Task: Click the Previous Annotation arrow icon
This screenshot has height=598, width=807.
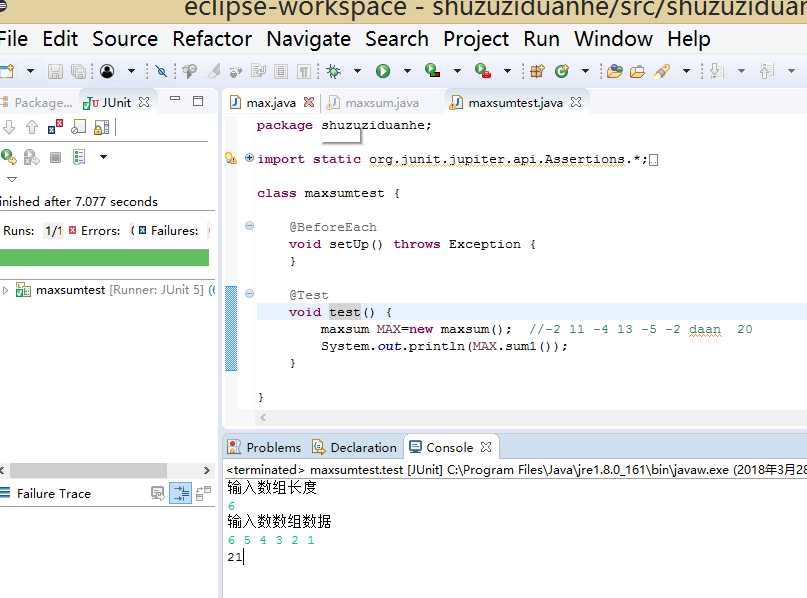Action: (x=766, y=71)
